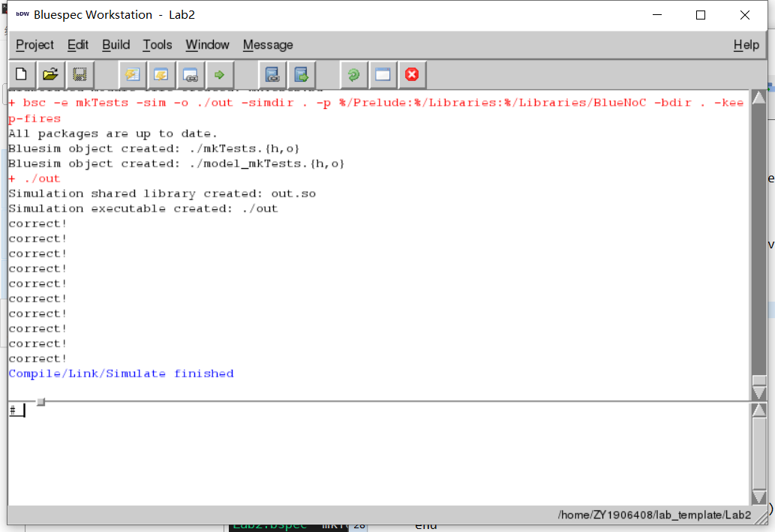775x532 pixels.
Task: Click the output pane scrollbar up arrow
Action: pyautogui.click(x=758, y=98)
